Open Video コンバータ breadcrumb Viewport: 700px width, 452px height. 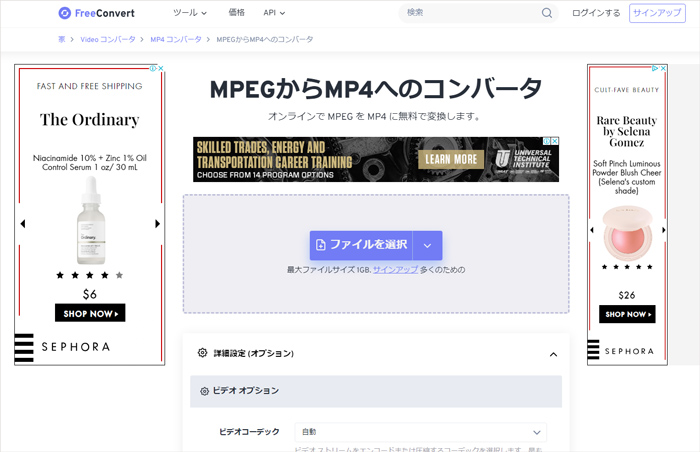click(x=108, y=39)
